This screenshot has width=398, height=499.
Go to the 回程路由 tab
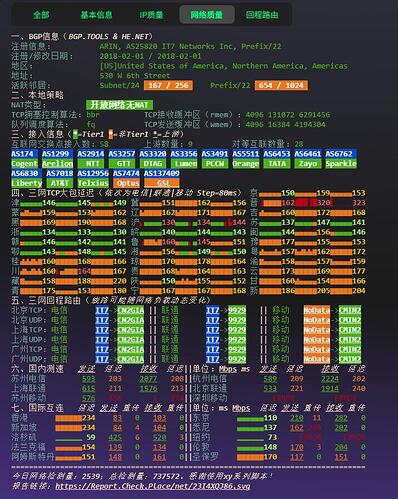[x=262, y=15]
